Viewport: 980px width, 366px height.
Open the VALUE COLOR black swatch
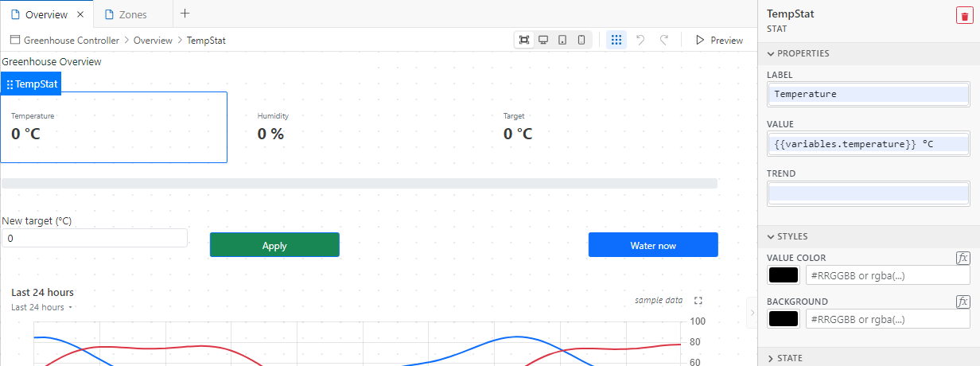[784, 275]
